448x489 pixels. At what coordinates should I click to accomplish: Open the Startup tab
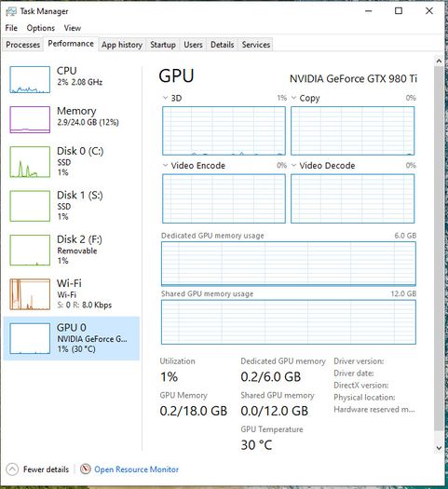163,45
